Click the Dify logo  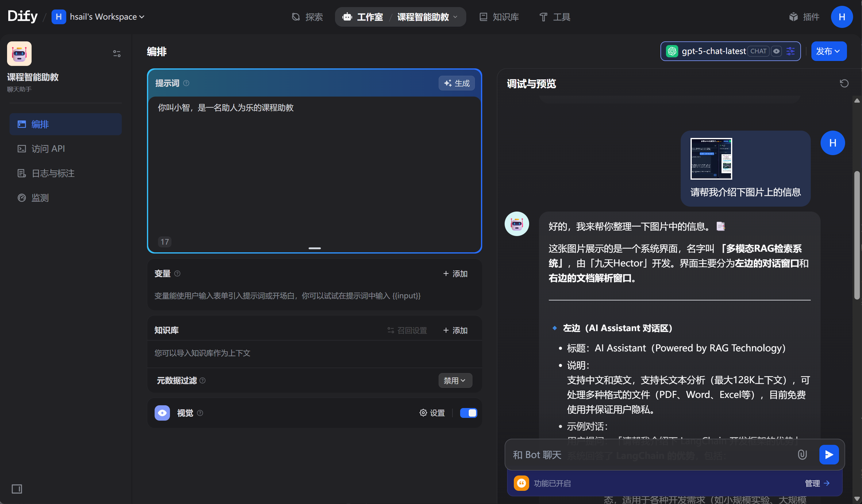tap(23, 16)
